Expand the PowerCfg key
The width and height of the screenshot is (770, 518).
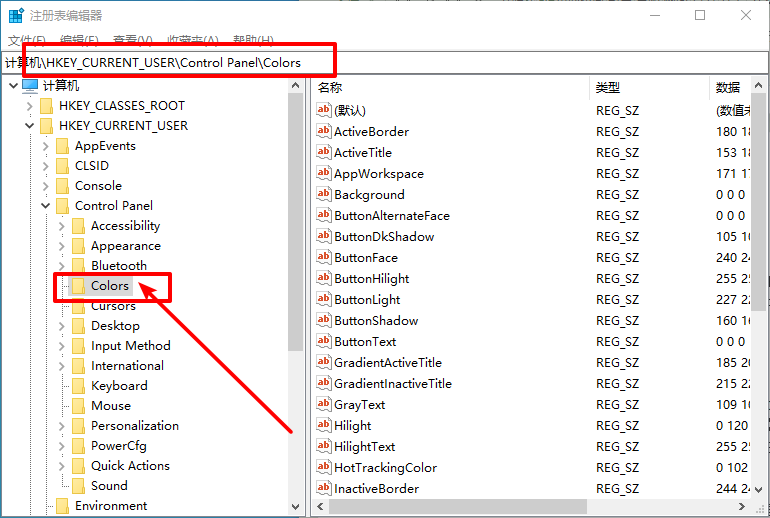(x=61, y=446)
